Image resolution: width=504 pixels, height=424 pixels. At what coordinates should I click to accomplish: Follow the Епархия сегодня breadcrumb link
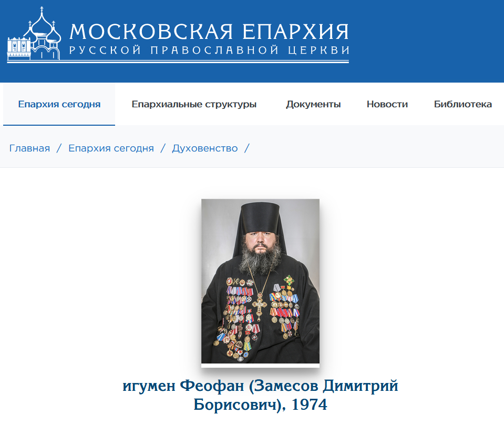(111, 148)
